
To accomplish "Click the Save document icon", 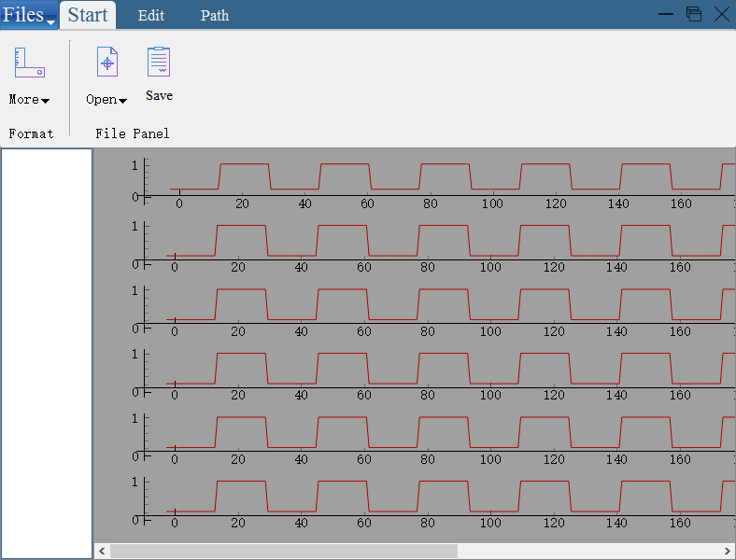I will pyautogui.click(x=159, y=62).
